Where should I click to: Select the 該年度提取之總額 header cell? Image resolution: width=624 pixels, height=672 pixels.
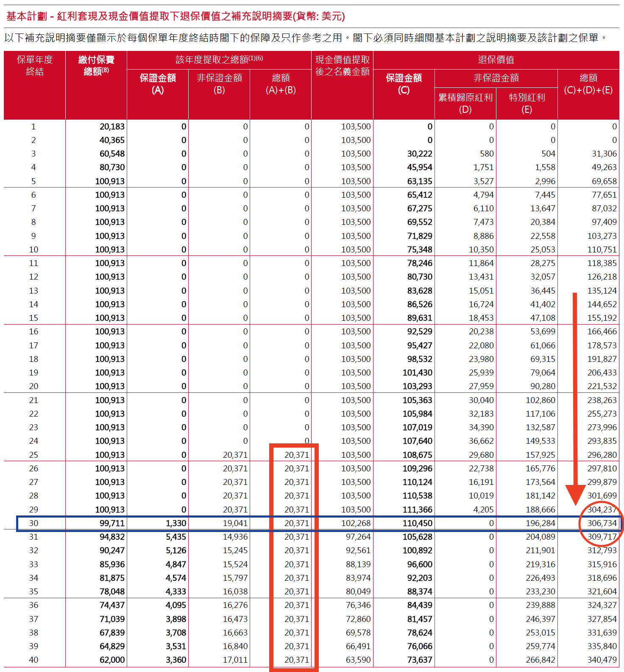219,60
